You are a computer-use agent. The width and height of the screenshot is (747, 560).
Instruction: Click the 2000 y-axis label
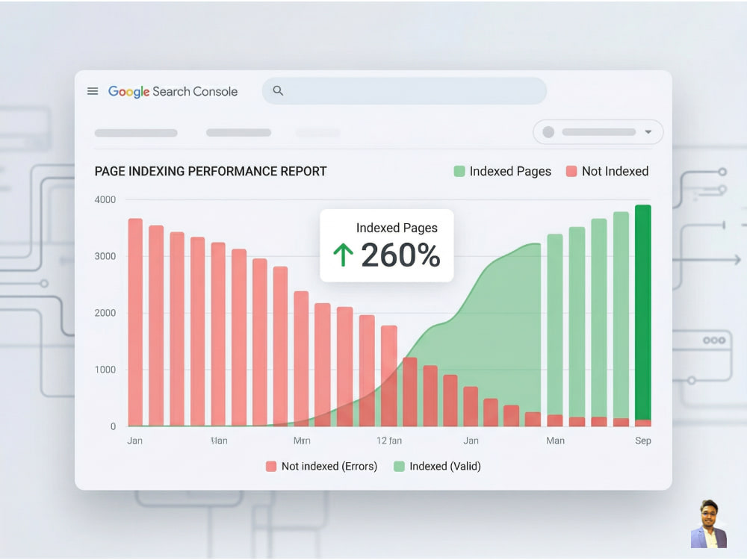tap(105, 313)
